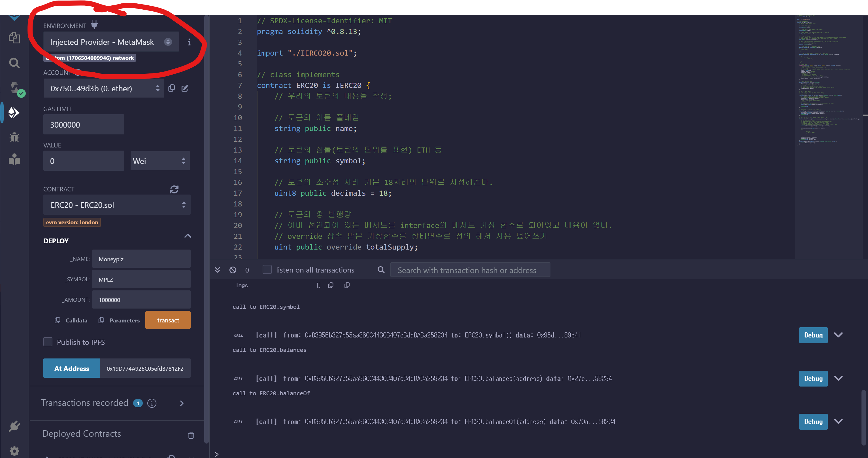Clear the terminal console
This screenshot has width=868, height=458.
pyautogui.click(x=233, y=270)
